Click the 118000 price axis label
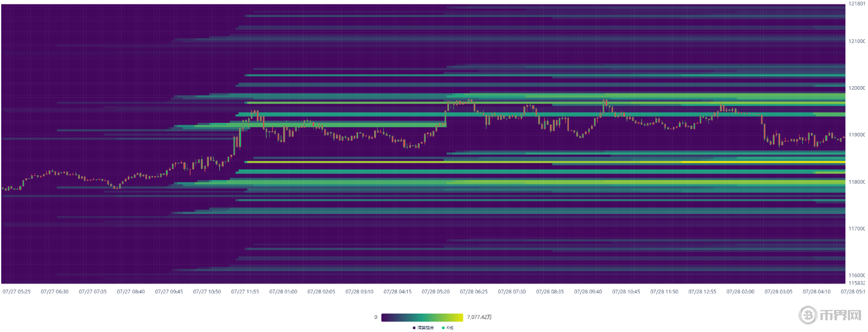The image size is (868, 332). [x=858, y=182]
